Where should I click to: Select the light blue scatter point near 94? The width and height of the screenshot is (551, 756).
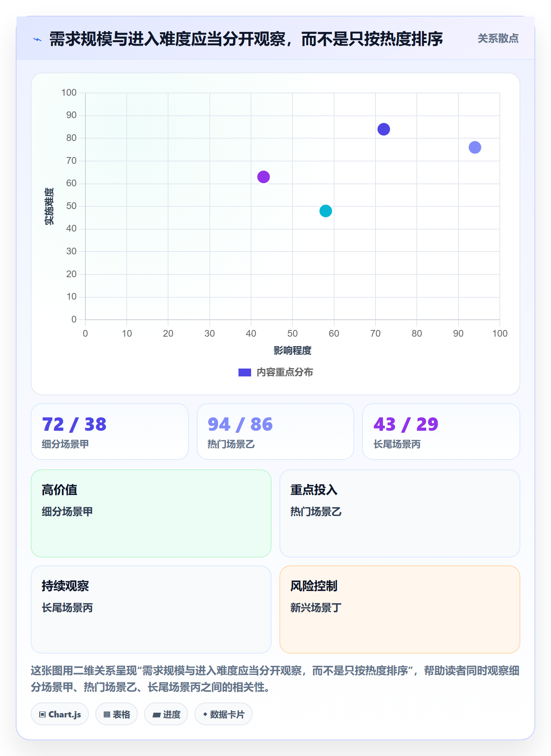475,147
